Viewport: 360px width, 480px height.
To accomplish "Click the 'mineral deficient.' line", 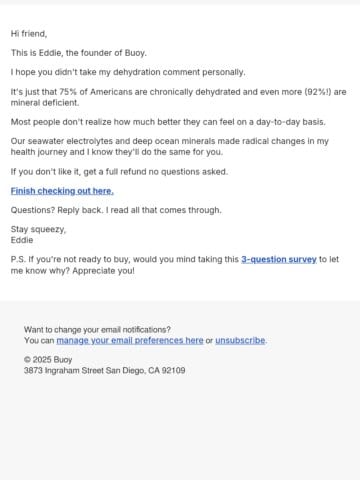I will (45, 103).
